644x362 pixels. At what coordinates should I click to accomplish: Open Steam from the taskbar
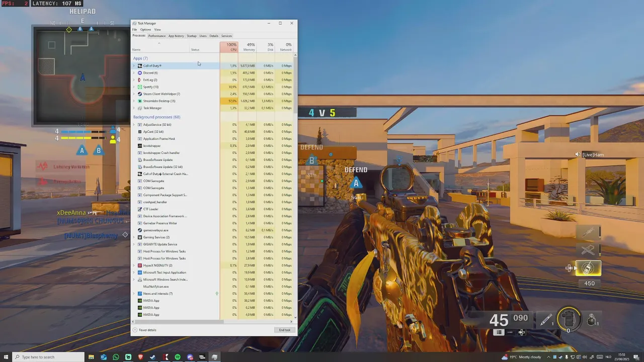click(x=152, y=357)
